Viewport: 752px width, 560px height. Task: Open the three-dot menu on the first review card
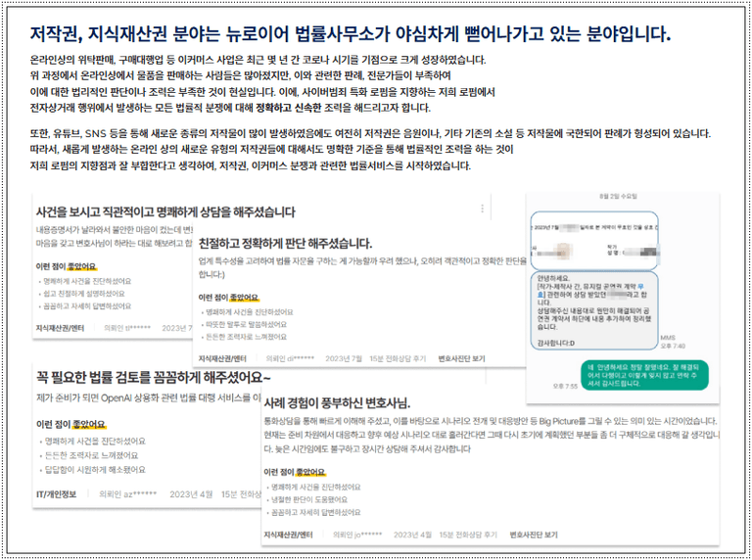click(x=482, y=209)
